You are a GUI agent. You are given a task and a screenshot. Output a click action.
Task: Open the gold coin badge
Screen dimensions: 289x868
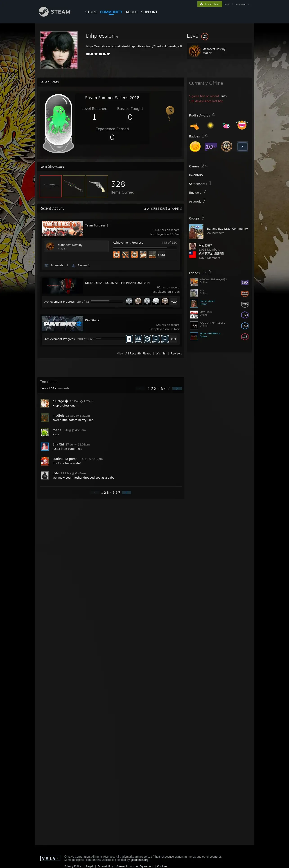tap(195, 146)
